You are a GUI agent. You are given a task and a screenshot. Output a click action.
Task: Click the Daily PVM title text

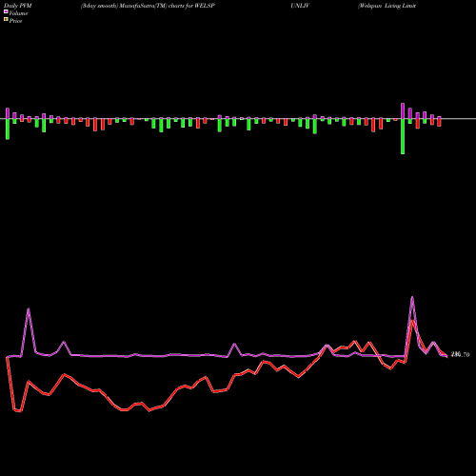click(x=18, y=6)
